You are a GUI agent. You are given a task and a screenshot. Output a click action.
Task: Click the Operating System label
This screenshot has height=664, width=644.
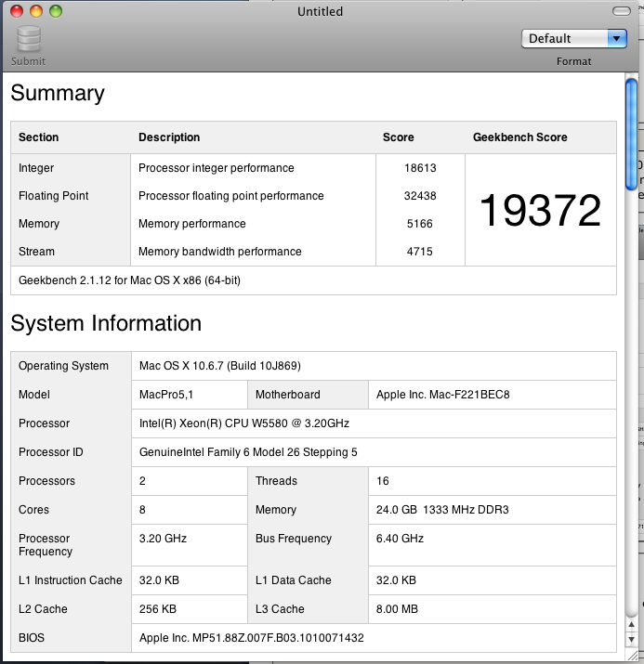[x=63, y=366]
